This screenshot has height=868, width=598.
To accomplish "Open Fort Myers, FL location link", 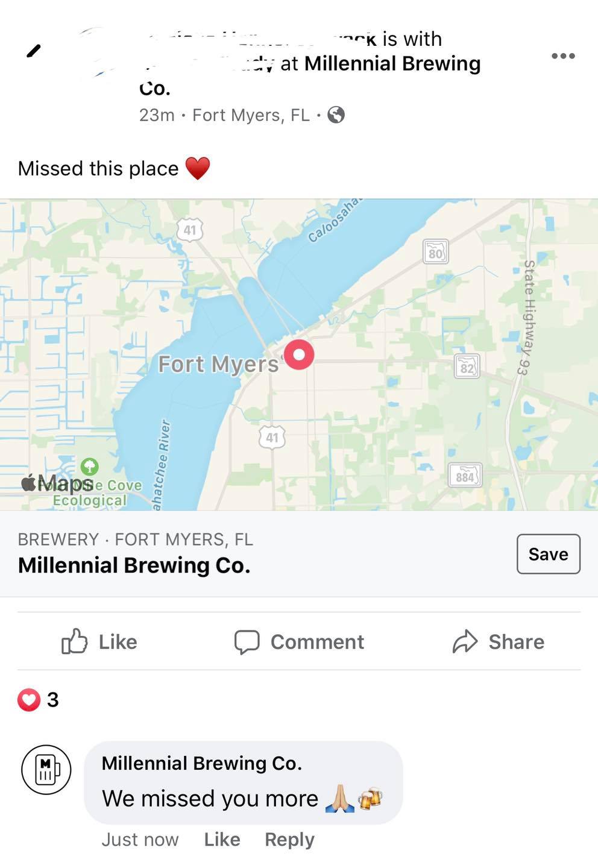I will [251, 115].
